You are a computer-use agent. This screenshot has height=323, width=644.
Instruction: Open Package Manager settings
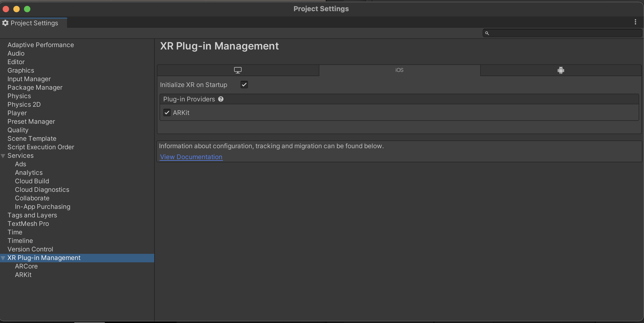[x=35, y=88]
